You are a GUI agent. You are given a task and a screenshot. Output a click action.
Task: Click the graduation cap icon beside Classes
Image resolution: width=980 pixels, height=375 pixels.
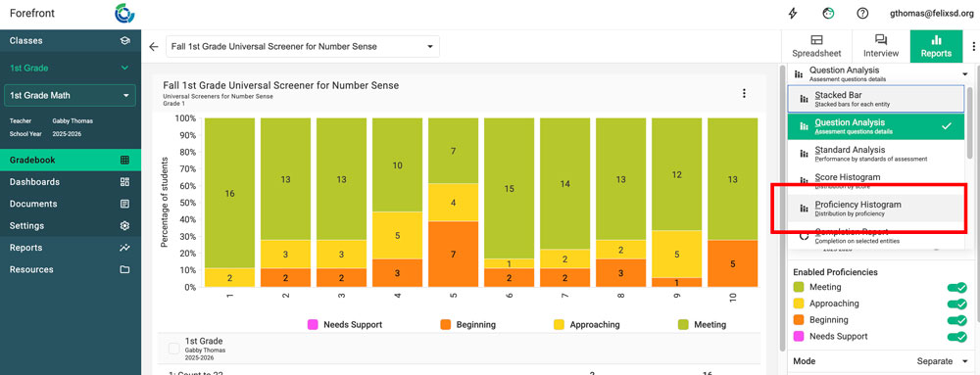coord(125,40)
